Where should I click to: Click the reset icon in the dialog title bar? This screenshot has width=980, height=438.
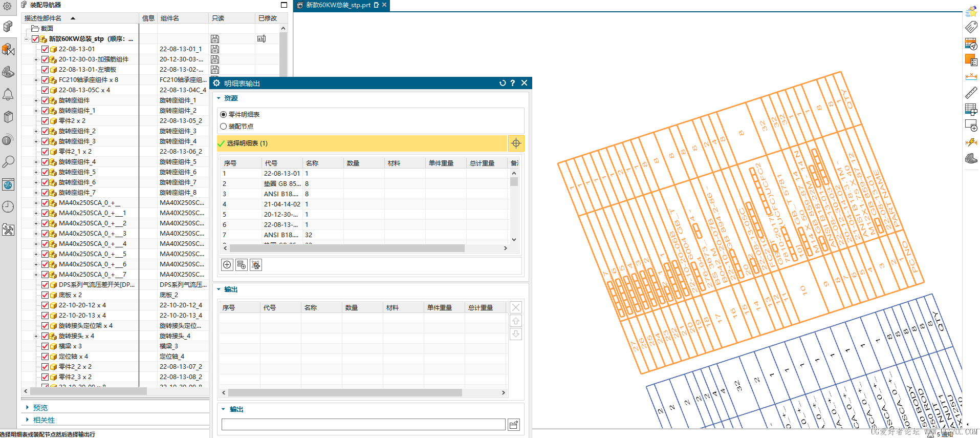[x=503, y=83]
